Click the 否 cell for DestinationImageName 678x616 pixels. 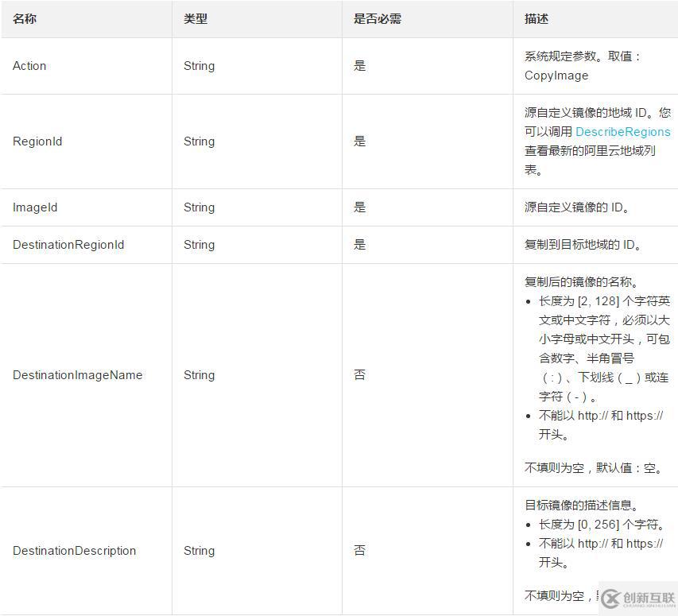coord(360,374)
